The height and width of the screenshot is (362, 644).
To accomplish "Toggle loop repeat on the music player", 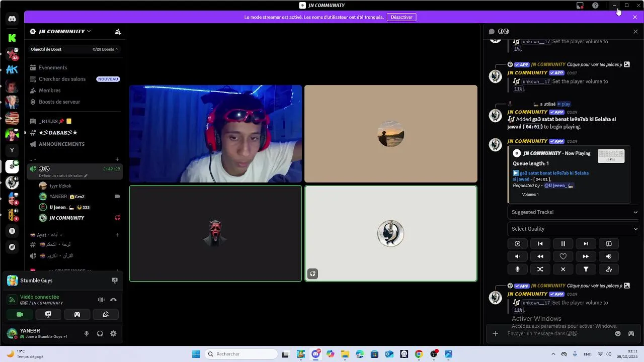I will 609,244.
